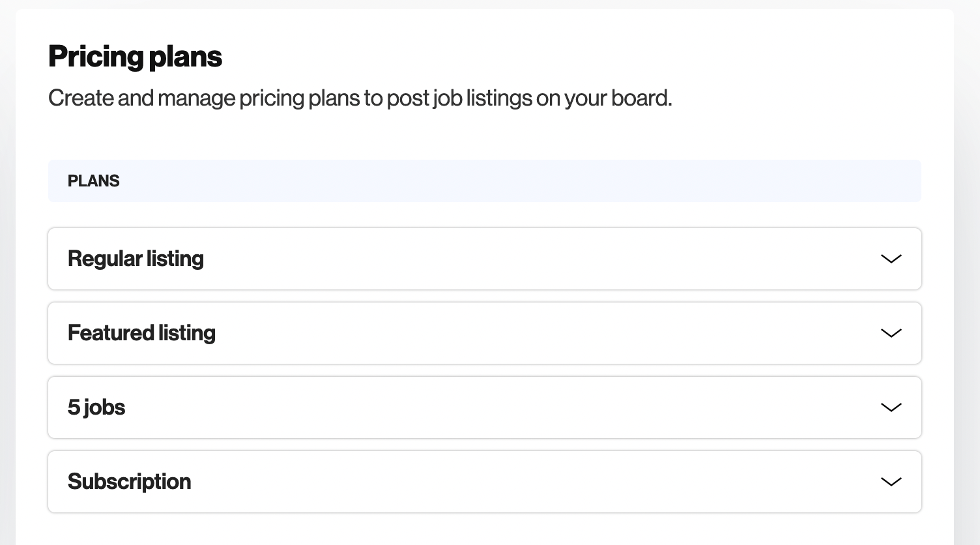Click the chevron icon on Regular listing
The height and width of the screenshot is (545, 980).
point(891,259)
